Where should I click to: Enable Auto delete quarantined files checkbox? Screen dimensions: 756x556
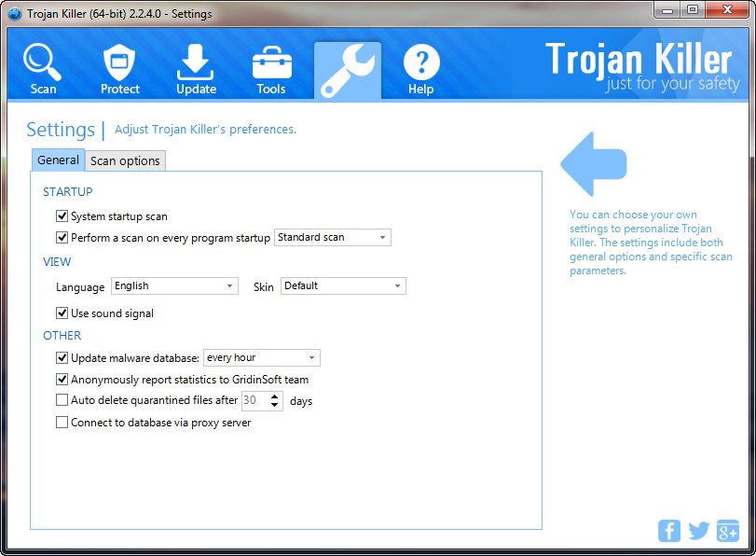click(62, 401)
